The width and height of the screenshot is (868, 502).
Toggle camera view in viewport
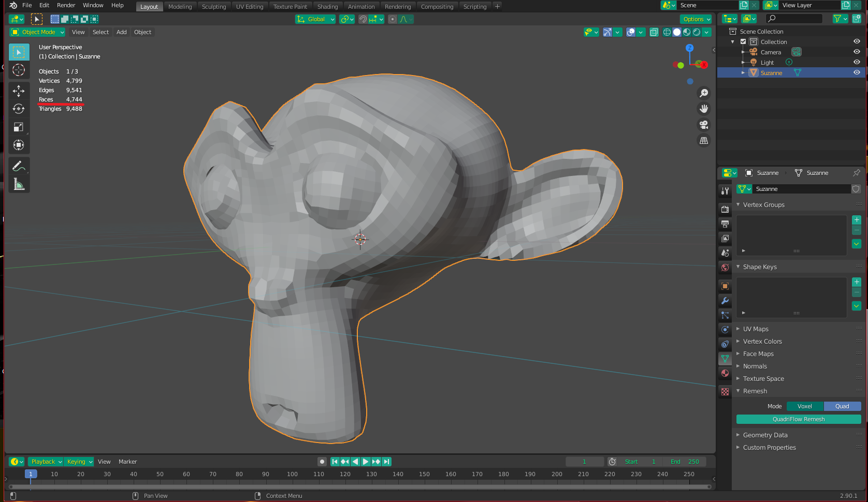[x=704, y=125]
